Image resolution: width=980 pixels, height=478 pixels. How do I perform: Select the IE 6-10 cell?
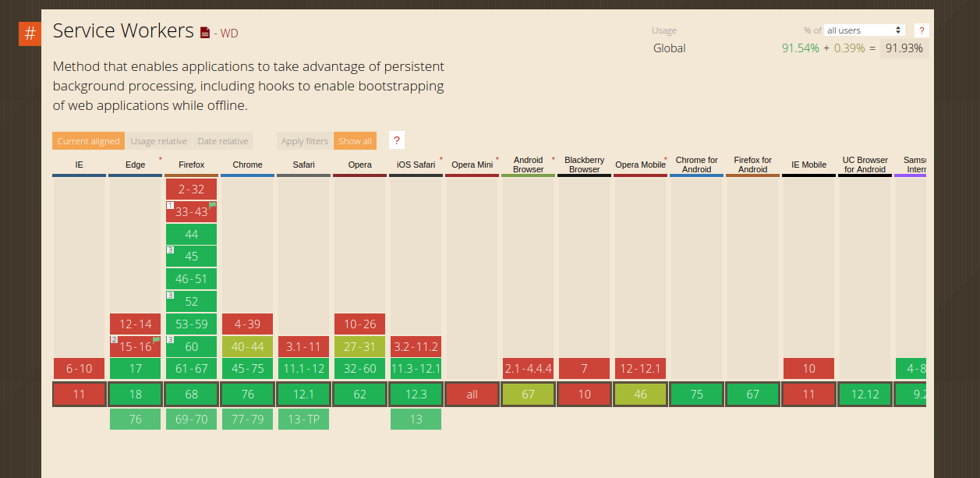click(x=79, y=369)
